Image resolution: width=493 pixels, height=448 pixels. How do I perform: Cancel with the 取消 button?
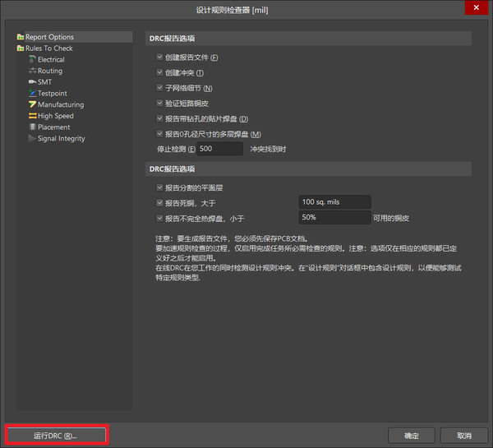pos(464,436)
